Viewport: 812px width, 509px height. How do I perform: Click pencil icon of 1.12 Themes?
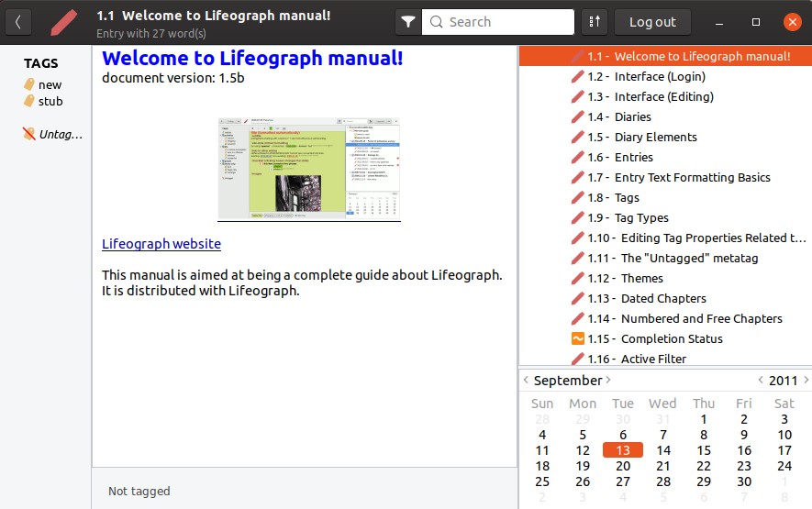pos(577,279)
